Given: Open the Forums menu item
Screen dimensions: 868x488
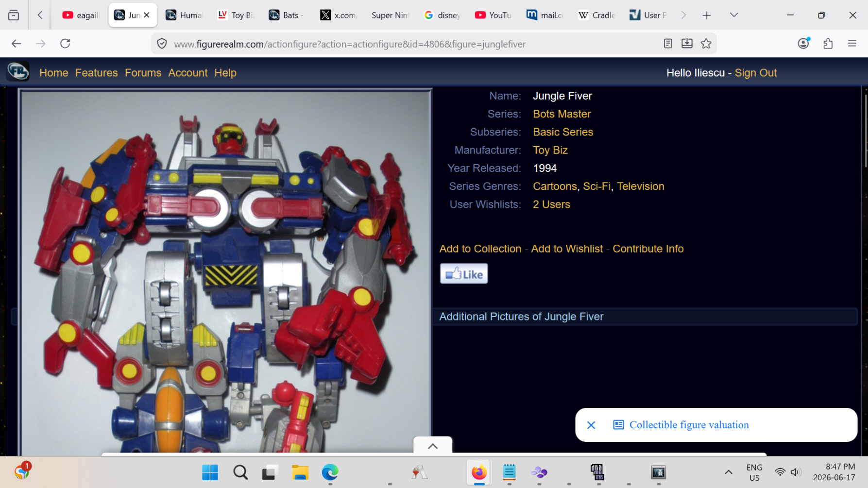Looking at the screenshot, I should [143, 73].
